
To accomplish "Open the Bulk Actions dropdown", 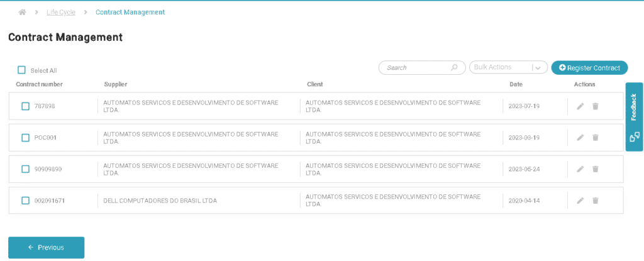I will [x=508, y=68].
